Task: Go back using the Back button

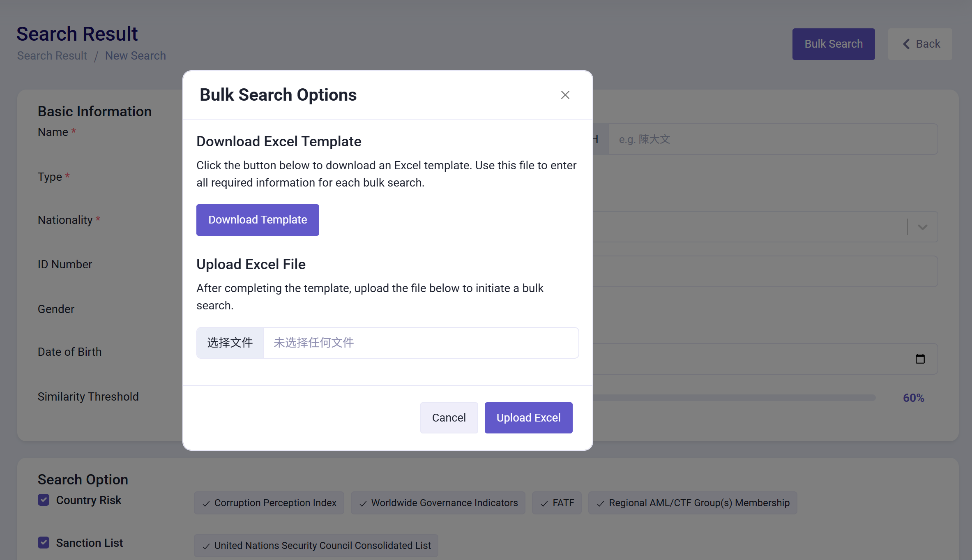Action: pos(920,44)
